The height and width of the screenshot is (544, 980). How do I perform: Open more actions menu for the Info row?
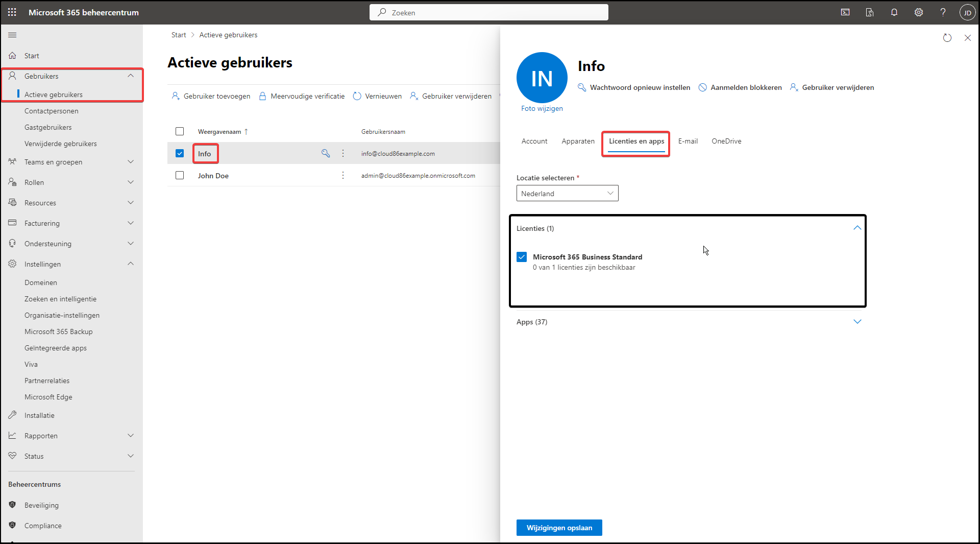click(343, 153)
